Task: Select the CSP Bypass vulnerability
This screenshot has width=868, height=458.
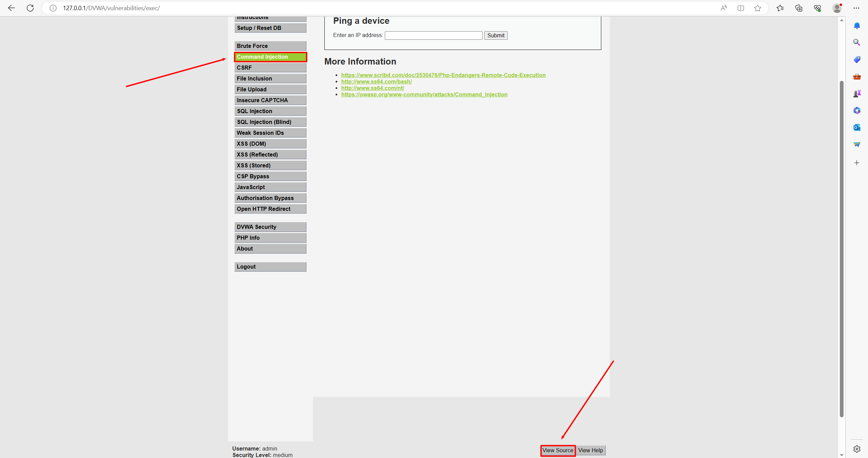Action: 270,177
